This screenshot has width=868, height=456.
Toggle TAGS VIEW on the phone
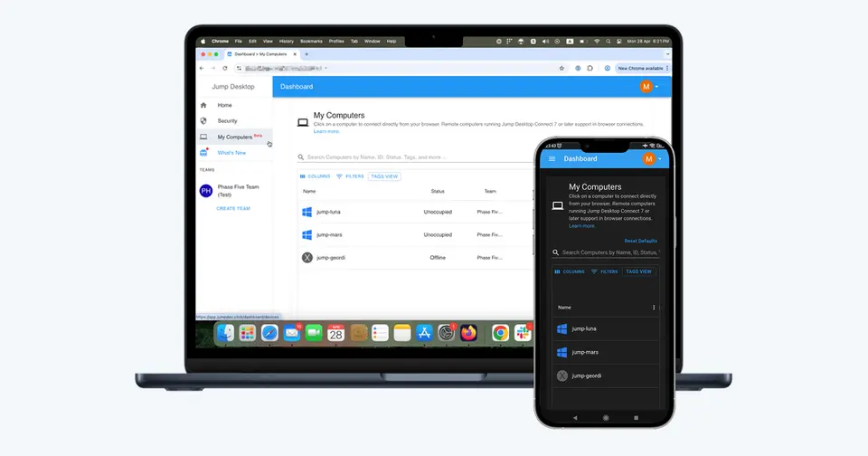[639, 272]
